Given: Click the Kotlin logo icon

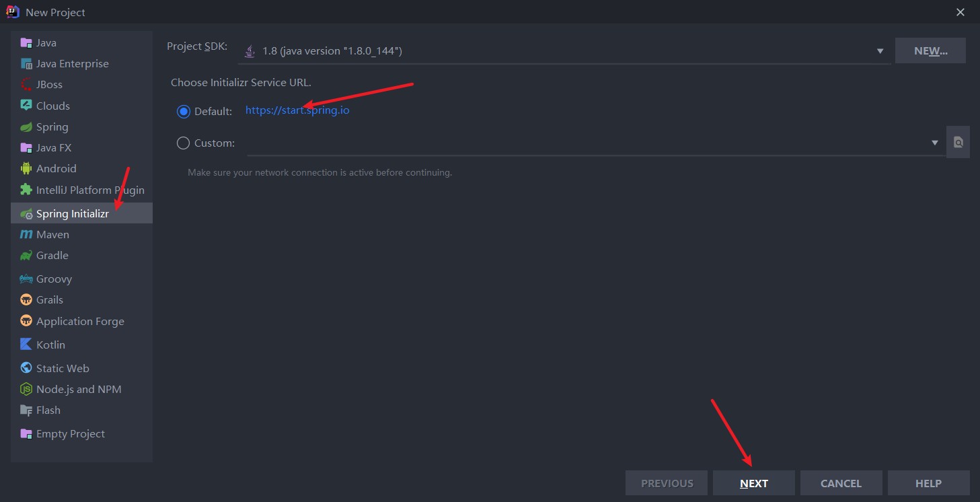Looking at the screenshot, I should pyautogui.click(x=26, y=345).
